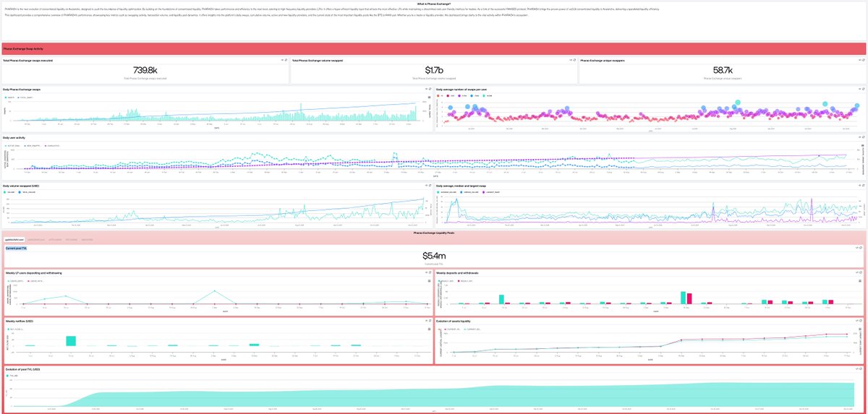
Task: Toggle TVL_USD series in pool TVL legend
Action: point(12,376)
